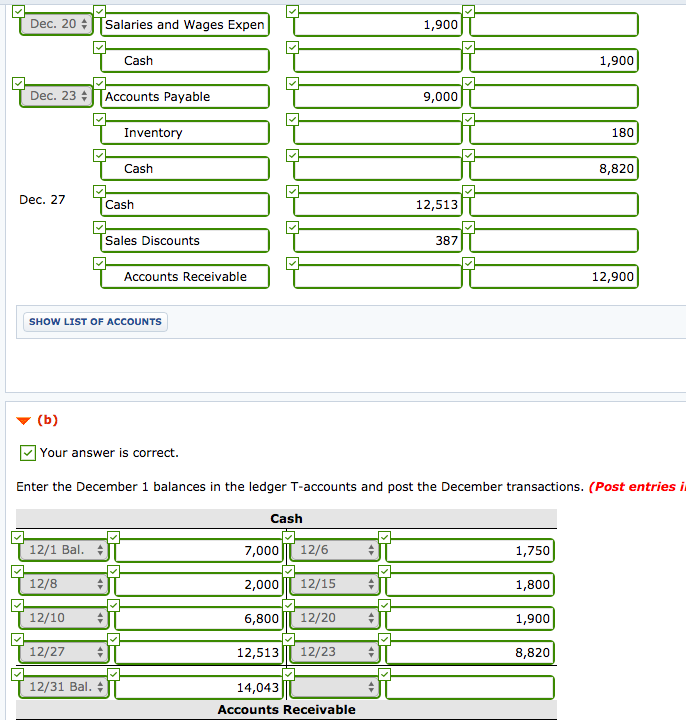Collapse section (b) with the orange triangle
Image resolution: width=686 pixels, height=720 pixels.
23,420
